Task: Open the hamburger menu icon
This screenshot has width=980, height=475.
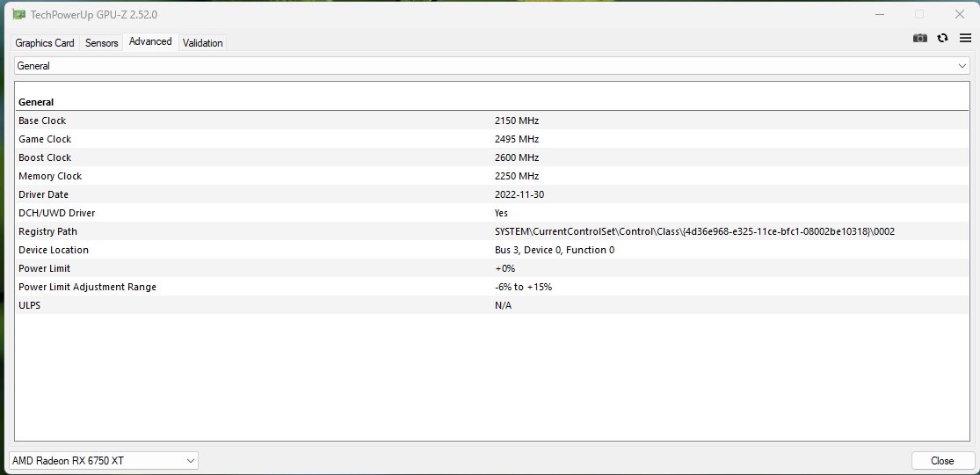Action: point(965,38)
